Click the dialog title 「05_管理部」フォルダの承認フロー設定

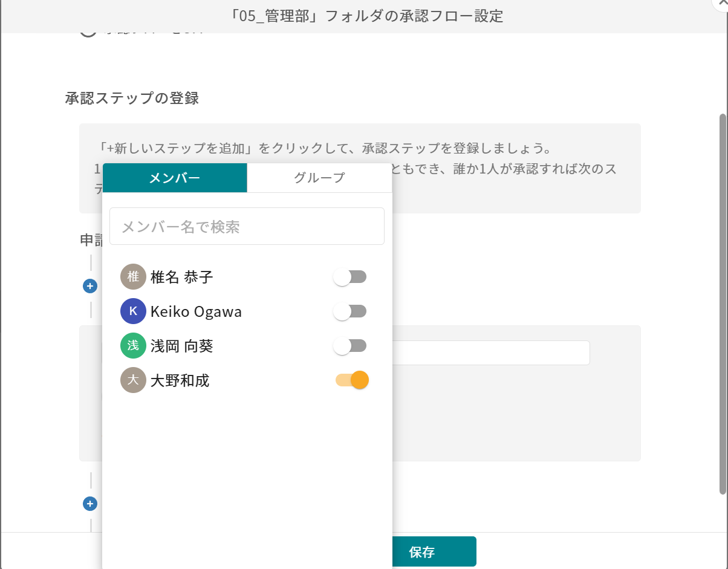click(x=367, y=16)
